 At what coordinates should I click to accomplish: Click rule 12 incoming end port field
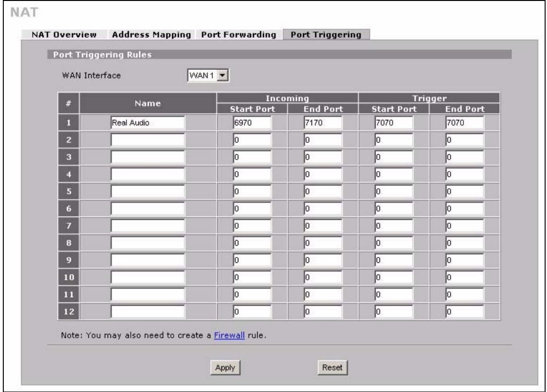(x=323, y=311)
